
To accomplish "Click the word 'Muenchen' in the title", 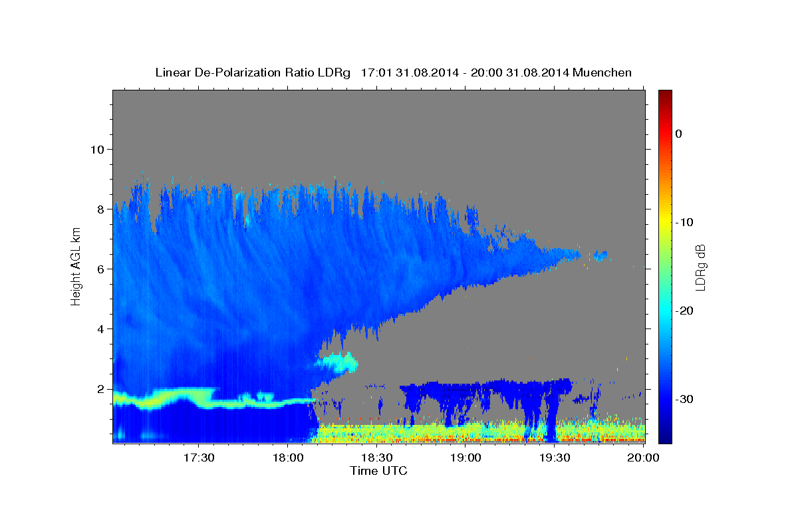I will [x=602, y=72].
